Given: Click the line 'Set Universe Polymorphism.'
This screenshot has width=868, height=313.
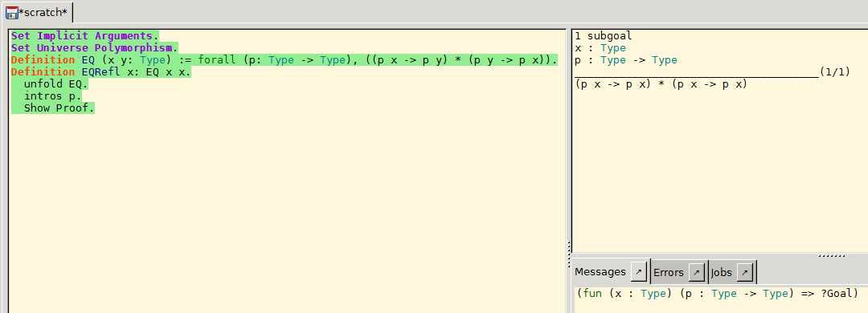Looking at the screenshot, I should pyautogui.click(x=95, y=48).
